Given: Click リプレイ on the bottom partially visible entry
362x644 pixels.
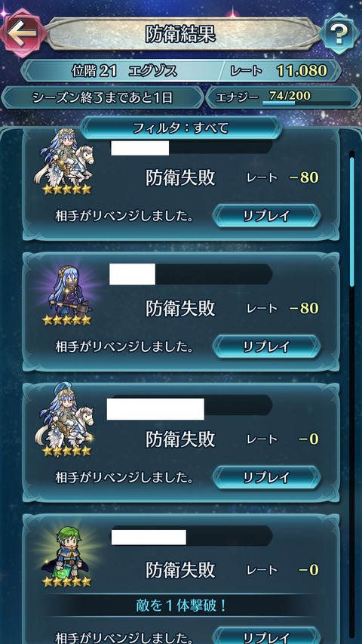Looking at the screenshot, I should [266, 636].
